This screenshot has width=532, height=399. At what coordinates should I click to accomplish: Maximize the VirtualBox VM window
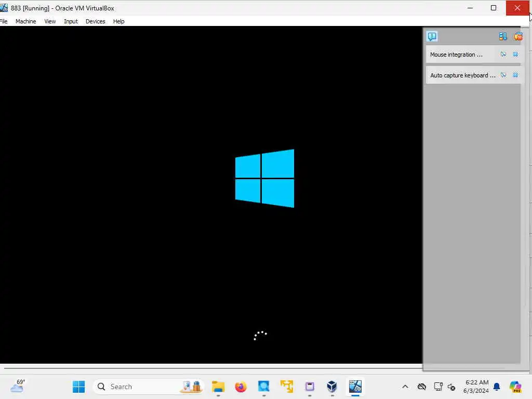tap(494, 8)
